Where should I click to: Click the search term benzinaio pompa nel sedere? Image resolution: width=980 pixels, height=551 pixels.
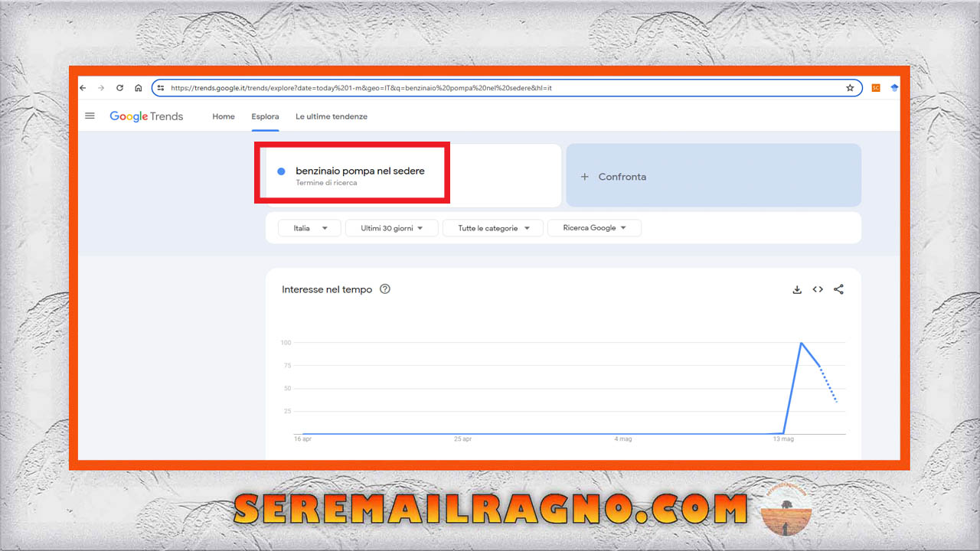360,171
